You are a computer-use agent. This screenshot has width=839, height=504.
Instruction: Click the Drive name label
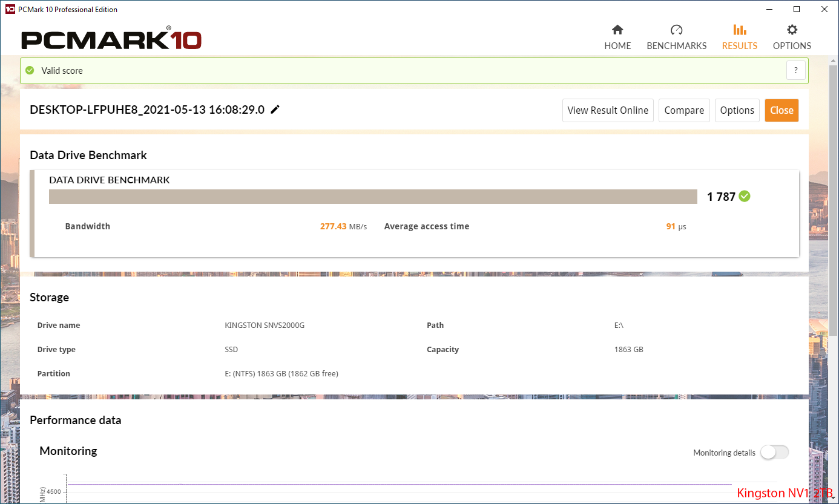(59, 325)
